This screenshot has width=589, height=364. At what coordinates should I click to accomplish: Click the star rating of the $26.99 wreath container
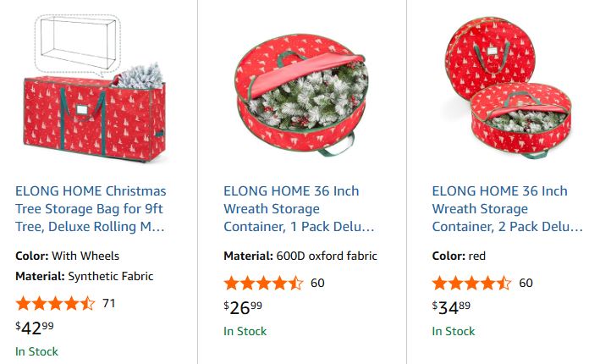point(263,283)
